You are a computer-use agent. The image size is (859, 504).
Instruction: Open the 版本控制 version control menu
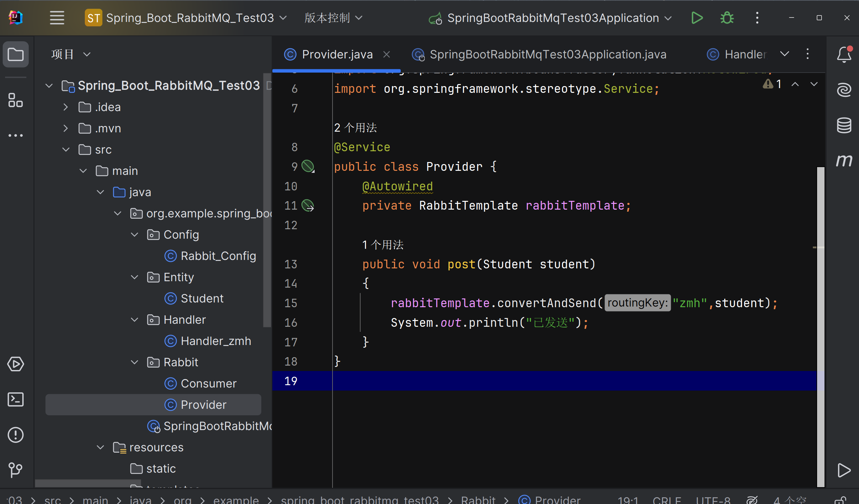333,18
